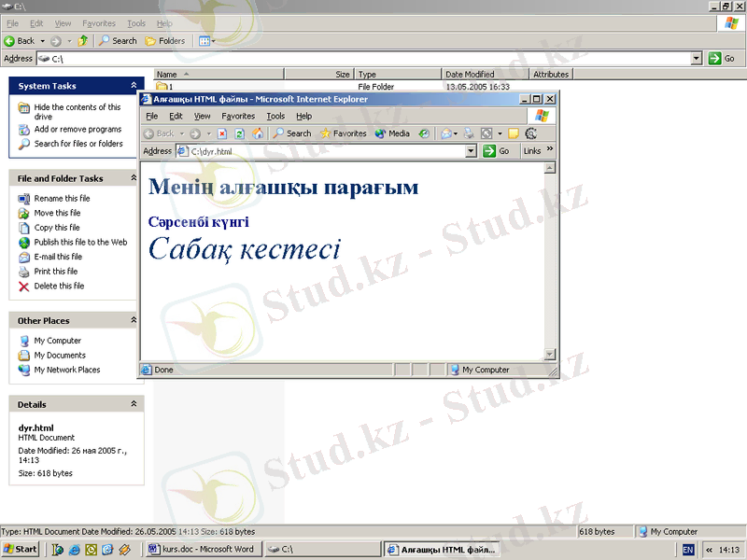Click the Up folder icon in Explorer toolbar
The width and height of the screenshot is (747, 560).
[83, 41]
